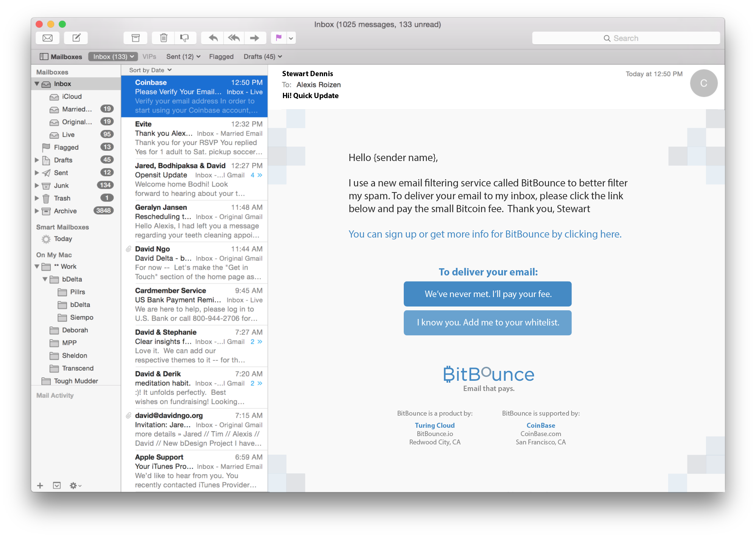
Task: Expand the Trash mailbox triangle
Action: [37, 198]
